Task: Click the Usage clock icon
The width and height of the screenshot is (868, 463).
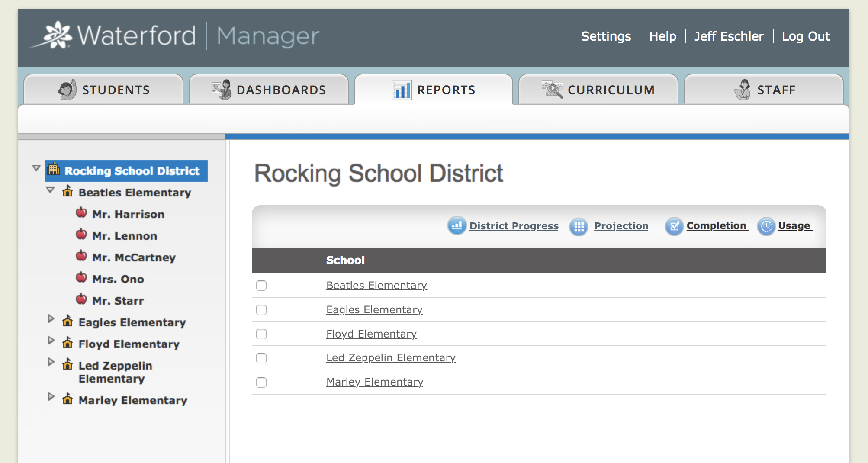Action: pos(766,226)
